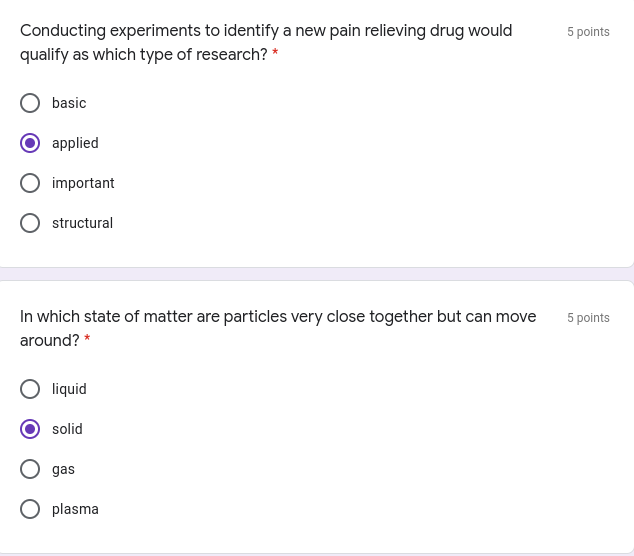Click the 'gas' answer label text

63,470
